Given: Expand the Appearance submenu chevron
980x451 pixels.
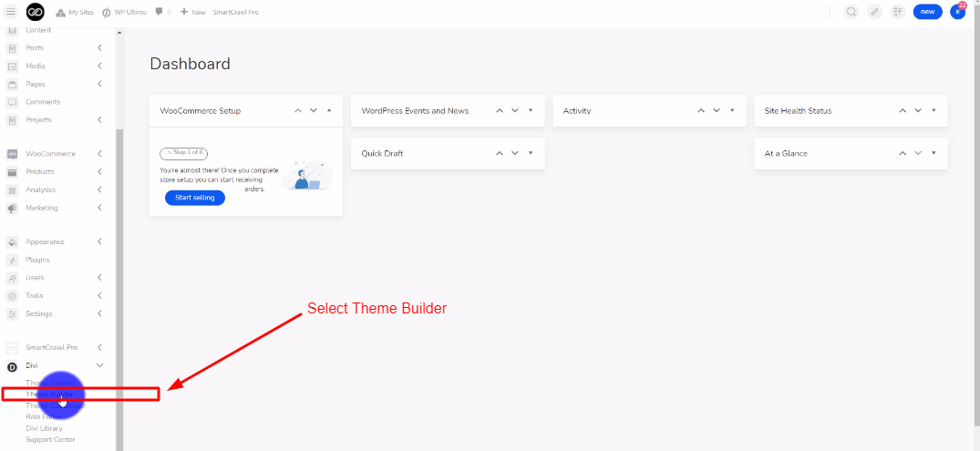Looking at the screenshot, I should point(99,242).
